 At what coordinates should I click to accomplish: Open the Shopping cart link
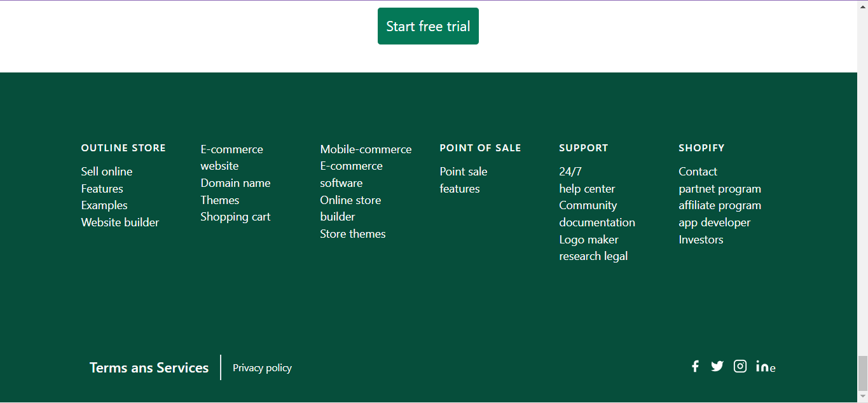[235, 216]
